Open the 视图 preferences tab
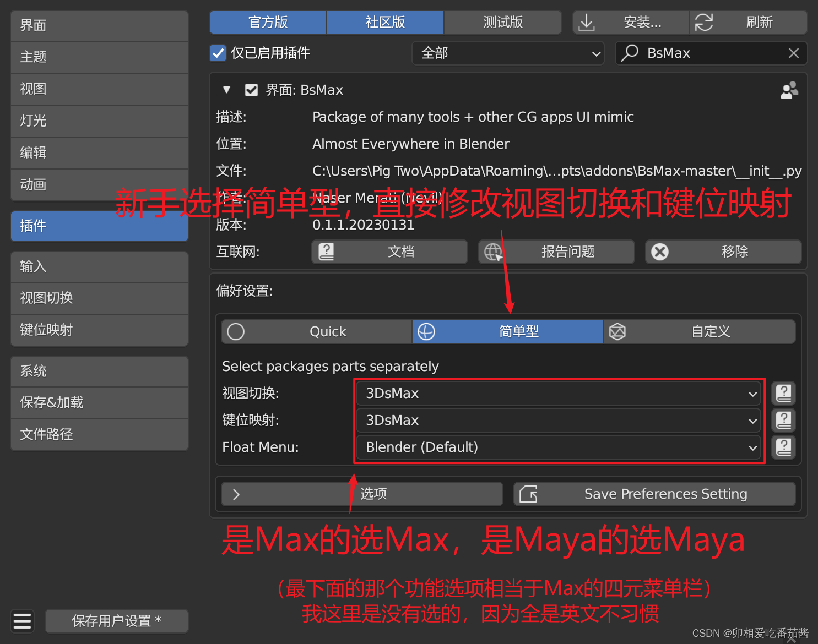 click(x=100, y=89)
